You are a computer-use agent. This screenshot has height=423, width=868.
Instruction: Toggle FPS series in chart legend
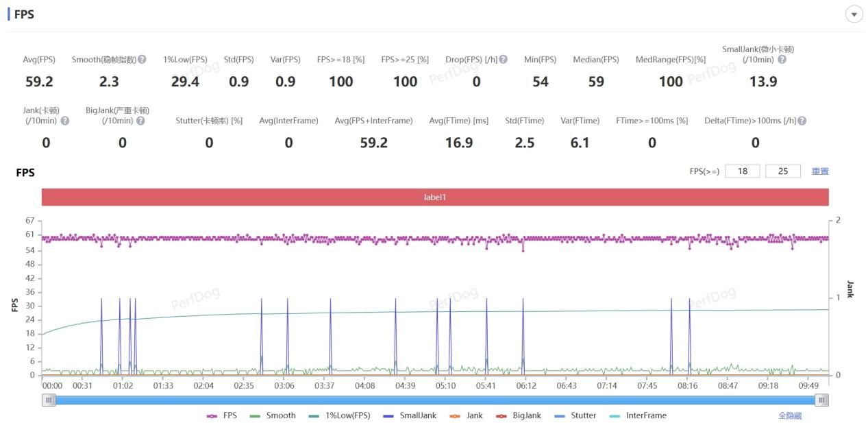click(x=222, y=415)
